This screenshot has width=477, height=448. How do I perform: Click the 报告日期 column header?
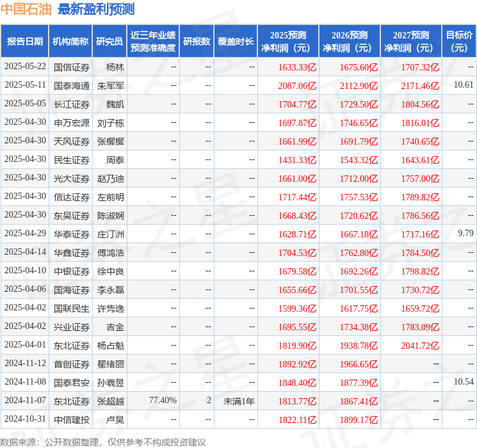click(x=24, y=42)
